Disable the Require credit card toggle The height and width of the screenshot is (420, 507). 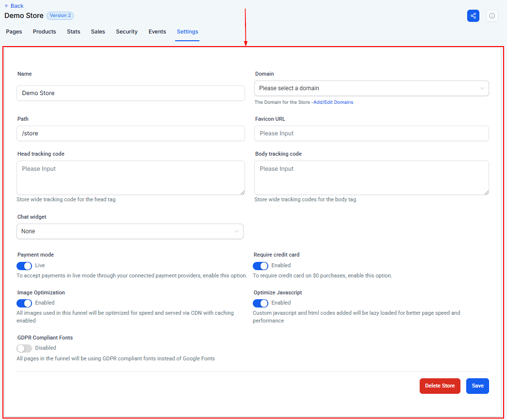point(261,266)
